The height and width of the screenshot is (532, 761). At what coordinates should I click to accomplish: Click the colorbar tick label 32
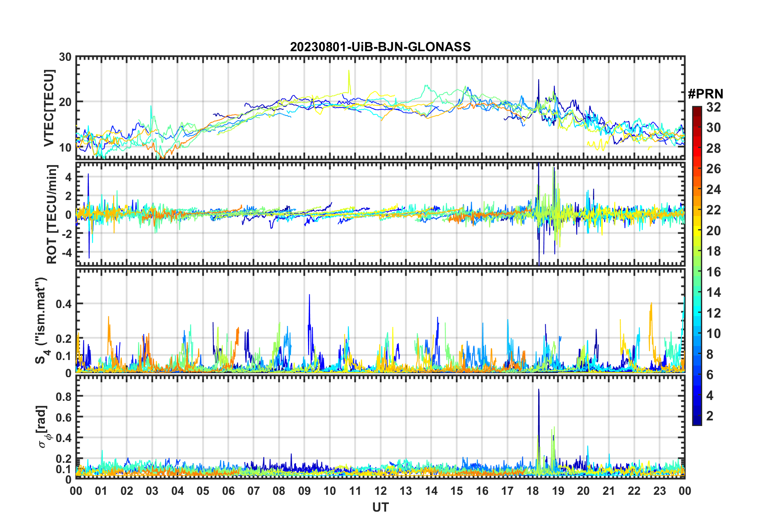(x=713, y=107)
